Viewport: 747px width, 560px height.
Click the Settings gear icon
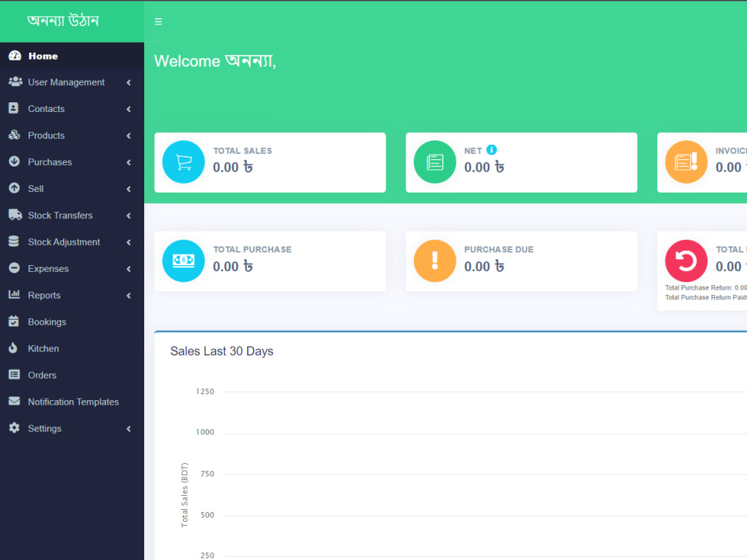14,428
